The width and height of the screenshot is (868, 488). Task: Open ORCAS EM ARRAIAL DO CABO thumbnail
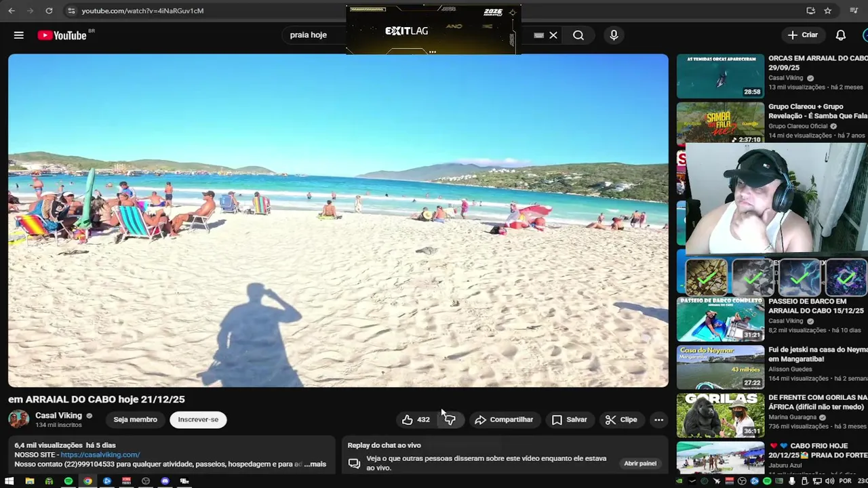click(x=720, y=76)
